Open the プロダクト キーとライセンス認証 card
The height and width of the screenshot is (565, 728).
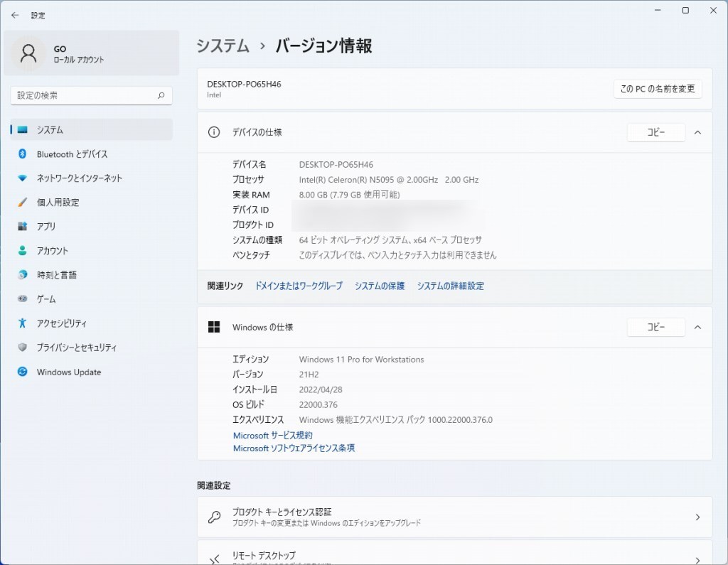tap(454, 517)
